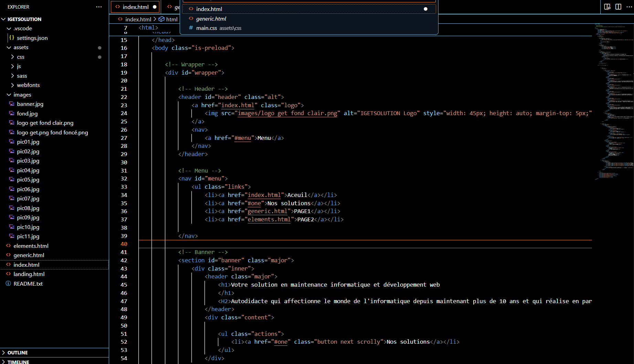Click unsaved dot on index.html tab

[155, 7]
